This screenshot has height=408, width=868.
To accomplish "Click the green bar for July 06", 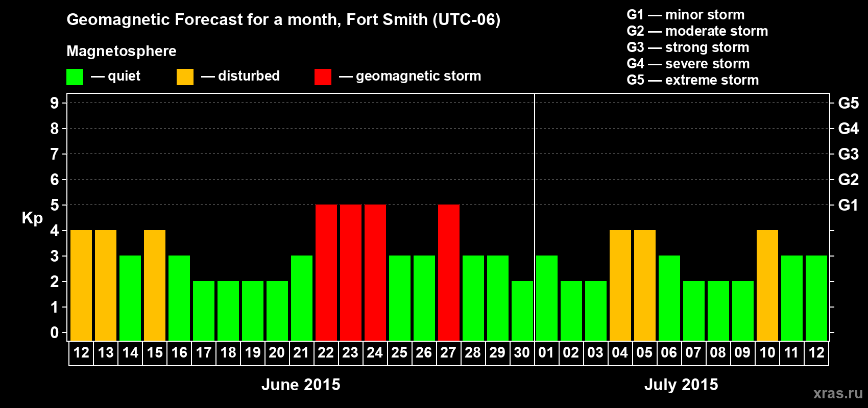I will 669,298.
